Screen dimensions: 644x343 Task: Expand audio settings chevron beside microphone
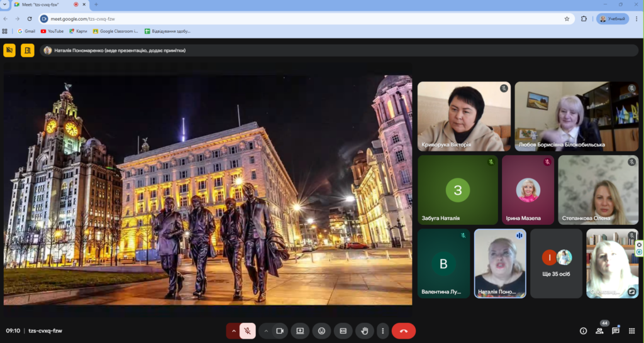pyautogui.click(x=233, y=330)
